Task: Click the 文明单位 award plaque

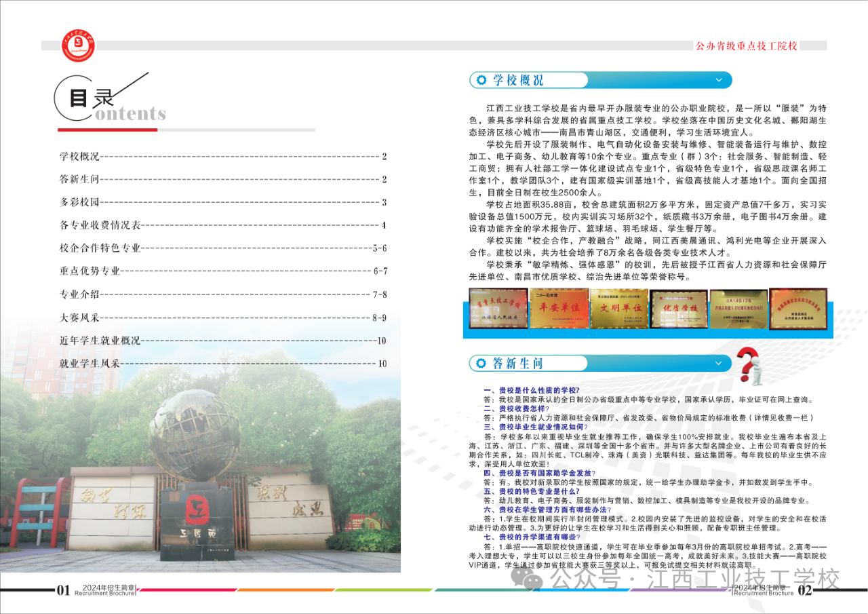Action: coord(619,308)
